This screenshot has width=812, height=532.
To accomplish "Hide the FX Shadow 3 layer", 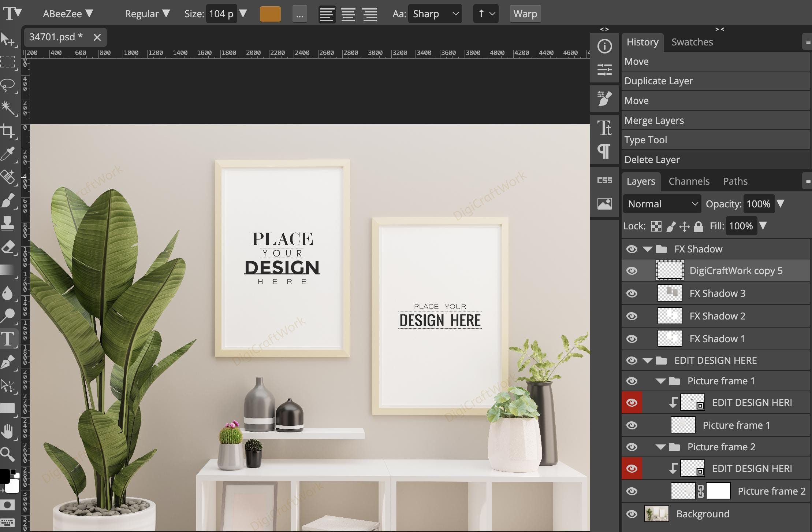I will 632,293.
